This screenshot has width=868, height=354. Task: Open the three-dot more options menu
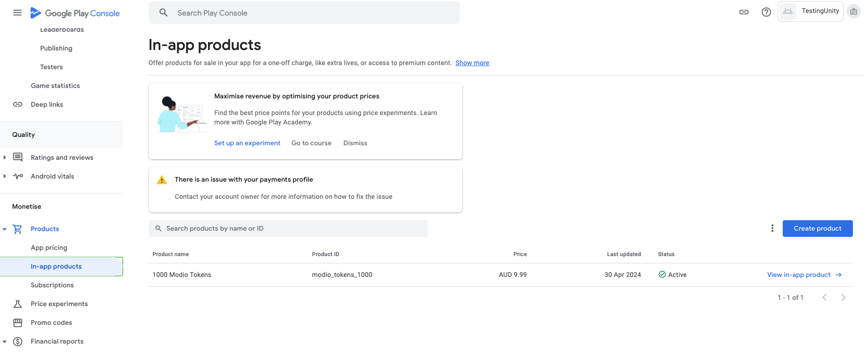click(x=772, y=228)
